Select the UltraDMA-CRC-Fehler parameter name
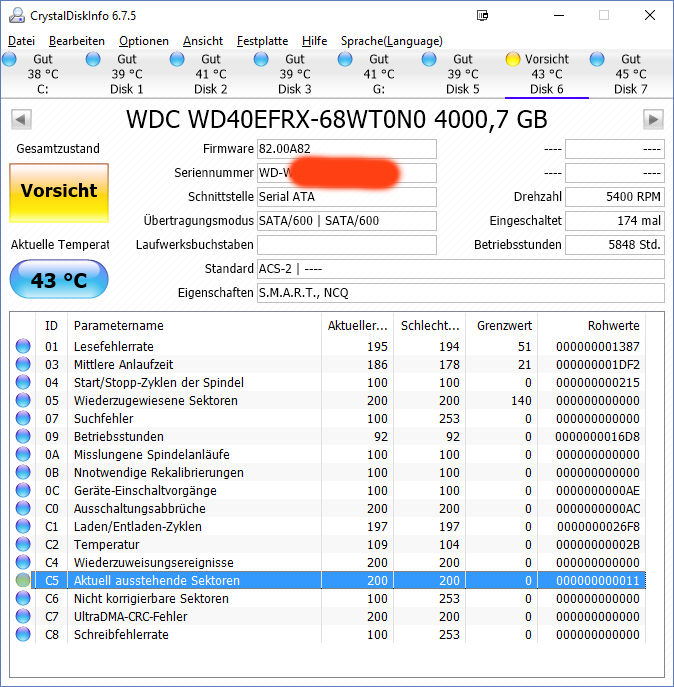This screenshot has width=674, height=687. [x=130, y=616]
